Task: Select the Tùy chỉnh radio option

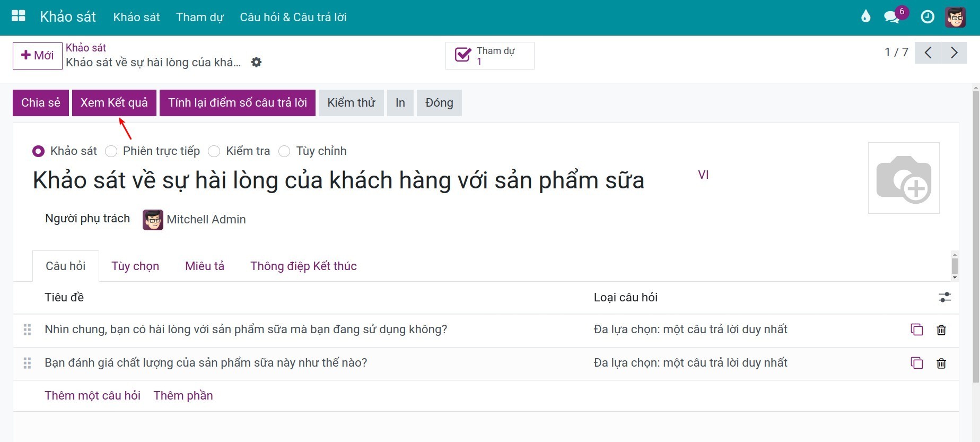Action: click(284, 151)
